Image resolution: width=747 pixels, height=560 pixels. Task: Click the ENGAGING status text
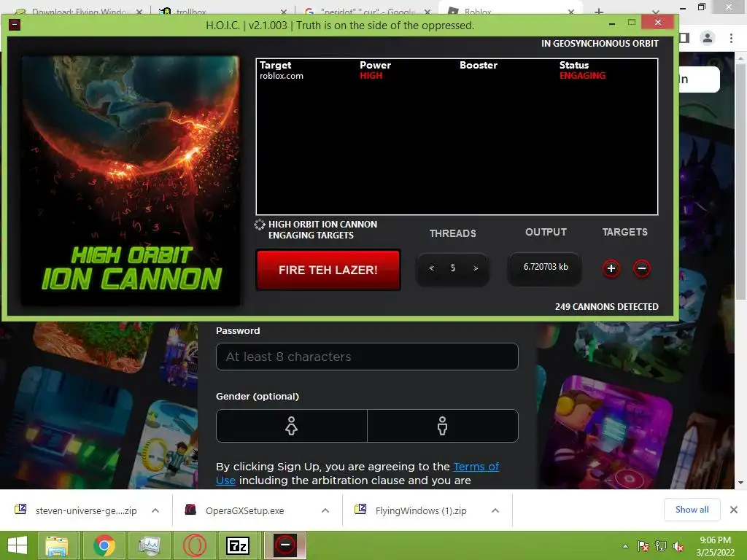pos(582,76)
